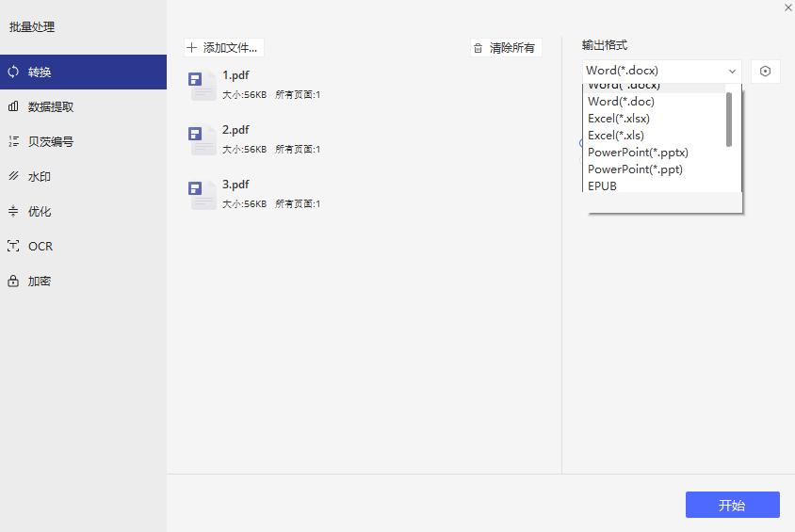795x532 pixels.
Task: Click 清除所有 to clear all files
Action: (506, 48)
